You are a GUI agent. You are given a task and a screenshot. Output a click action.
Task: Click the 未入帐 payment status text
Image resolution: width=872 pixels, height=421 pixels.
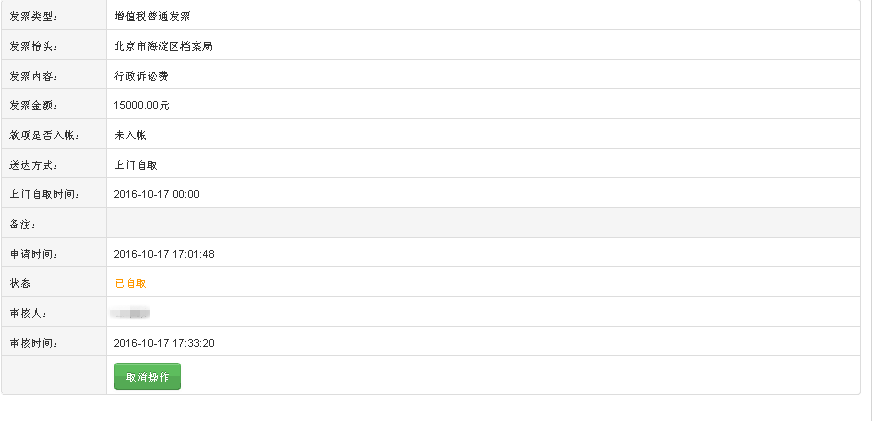(x=131, y=135)
